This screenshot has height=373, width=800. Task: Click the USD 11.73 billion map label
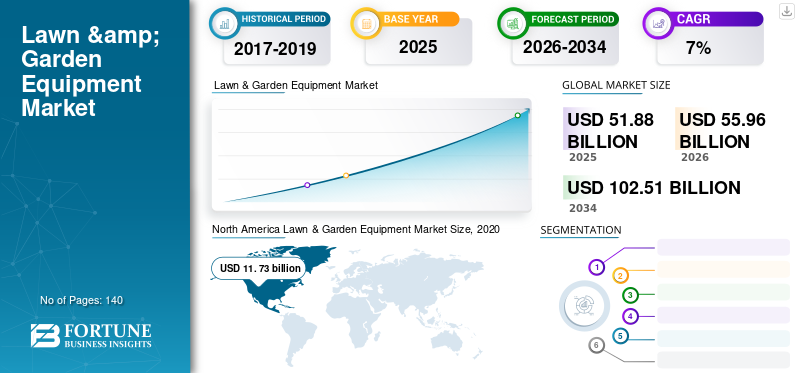[x=260, y=268]
